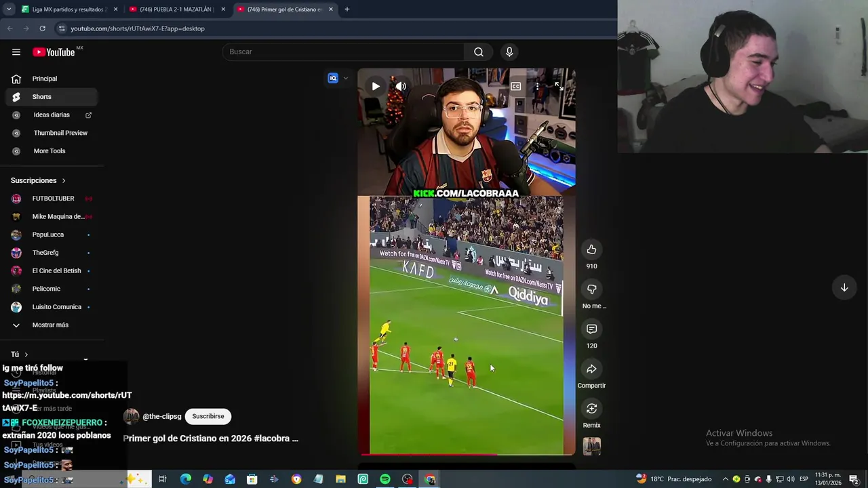Subscribe with the Suscribirse button

[x=208, y=416]
